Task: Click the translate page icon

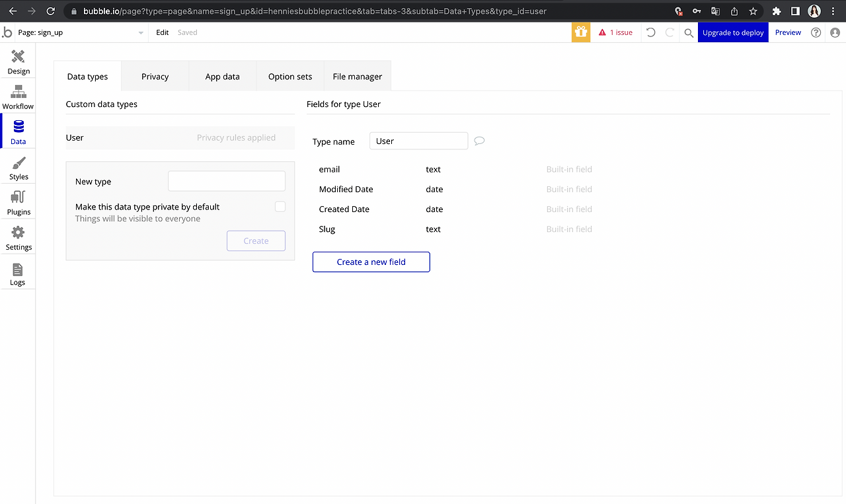Action: pos(715,11)
